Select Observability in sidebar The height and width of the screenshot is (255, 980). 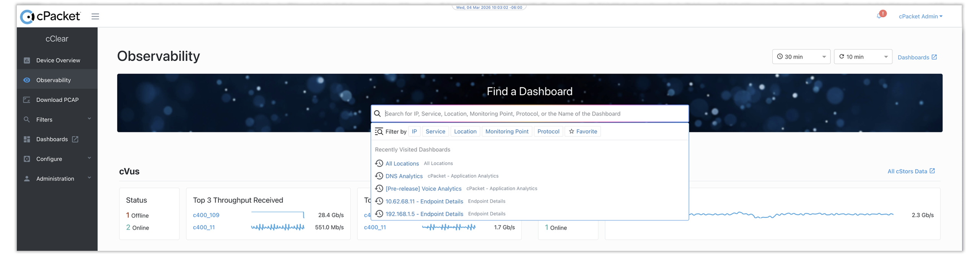pyautogui.click(x=57, y=80)
